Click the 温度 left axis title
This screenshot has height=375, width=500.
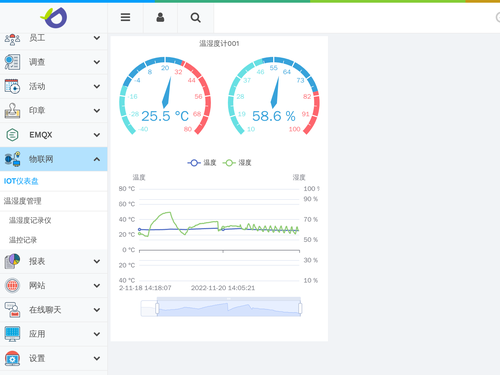[x=139, y=177]
